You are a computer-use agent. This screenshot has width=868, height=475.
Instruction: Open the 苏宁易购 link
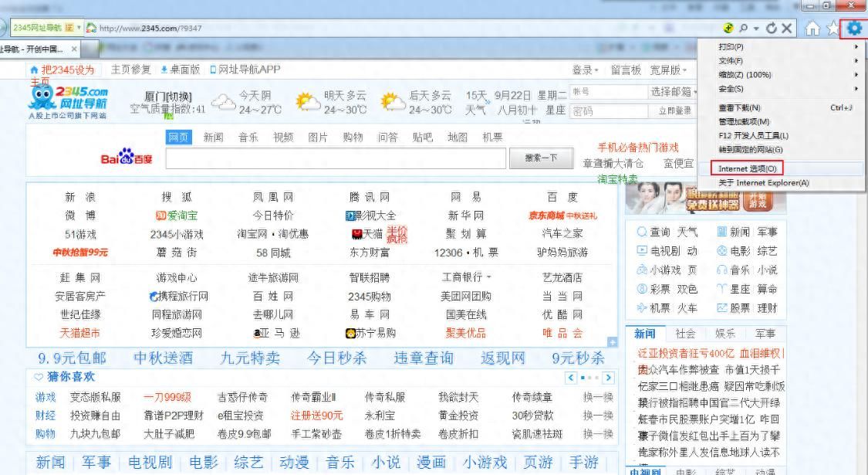pos(370,333)
